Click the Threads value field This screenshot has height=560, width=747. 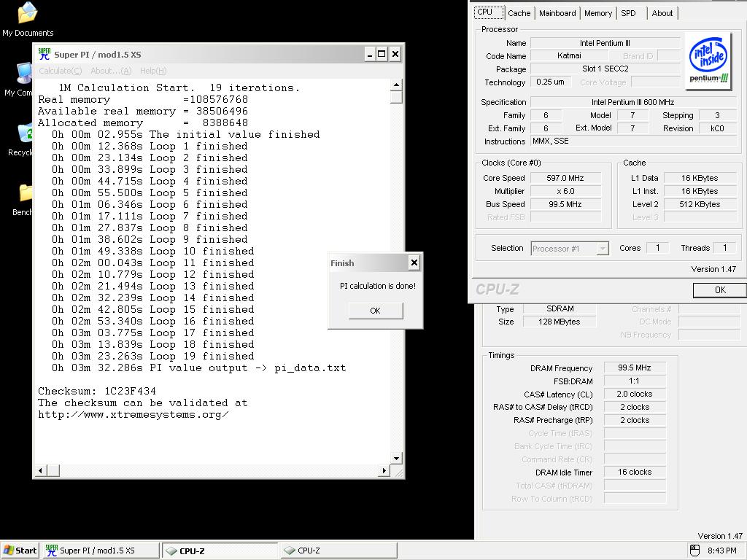click(725, 248)
